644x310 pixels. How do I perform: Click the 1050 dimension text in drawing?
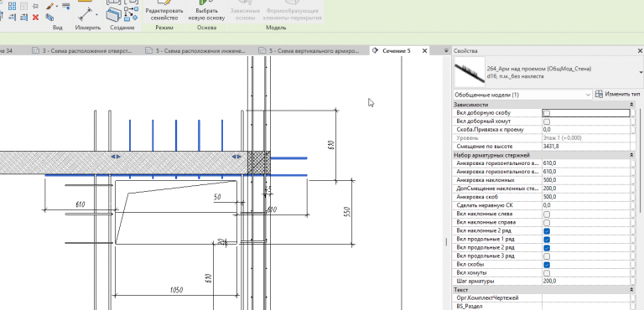pyautogui.click(x=176, y=290)
